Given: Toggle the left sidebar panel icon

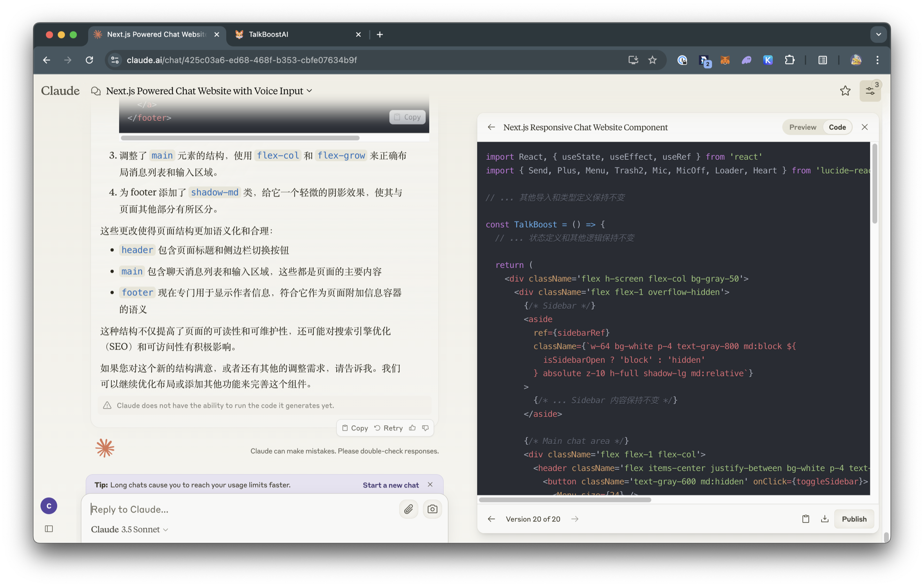Looking at the screenshot, I should [49, 529].
